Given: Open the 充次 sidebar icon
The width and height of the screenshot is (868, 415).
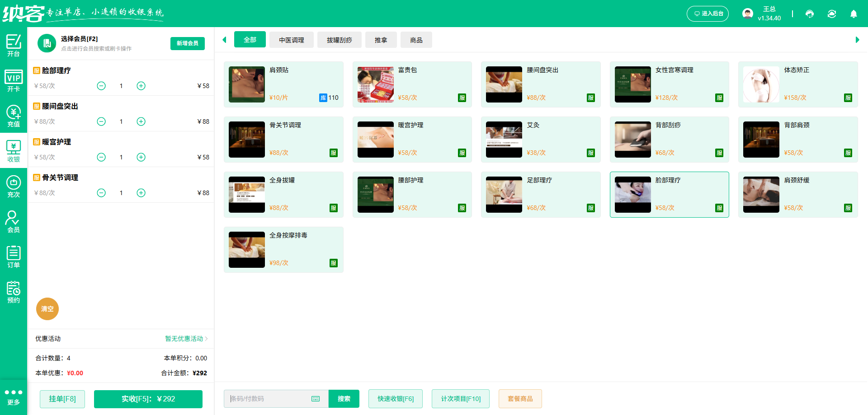Looking at the screenshot, I should pyautogui.click(x=14, y=186).
